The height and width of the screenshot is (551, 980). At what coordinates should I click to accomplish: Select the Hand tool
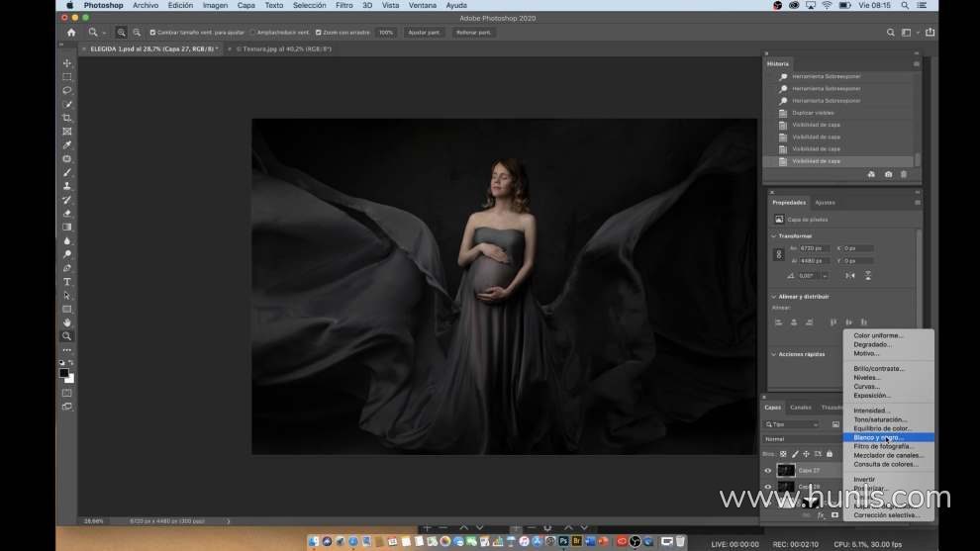tap(67, 322)
